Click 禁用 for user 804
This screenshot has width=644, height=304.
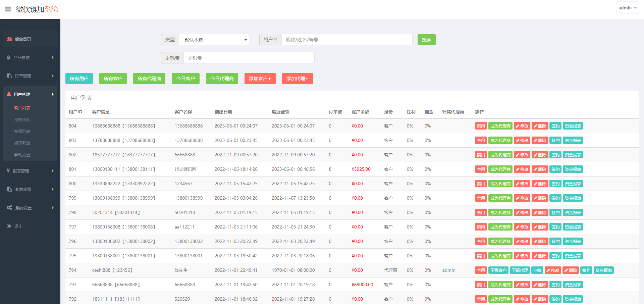(x=481, y=126)
